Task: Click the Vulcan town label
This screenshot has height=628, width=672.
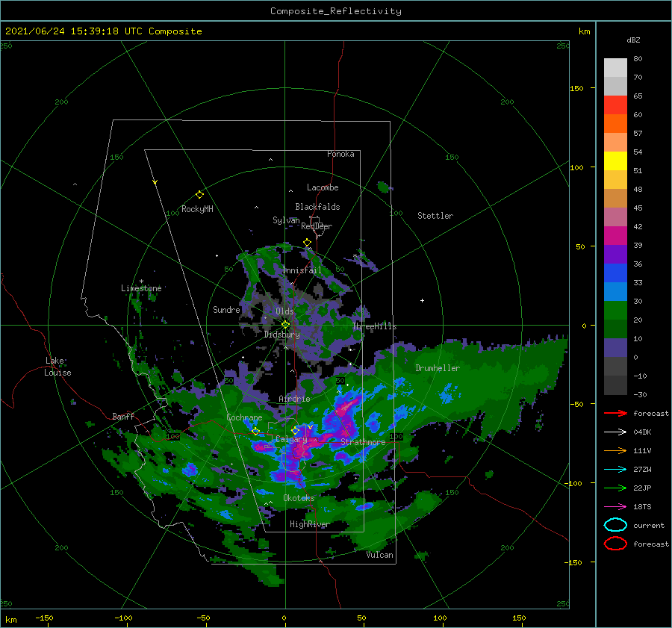Action: 380,555
